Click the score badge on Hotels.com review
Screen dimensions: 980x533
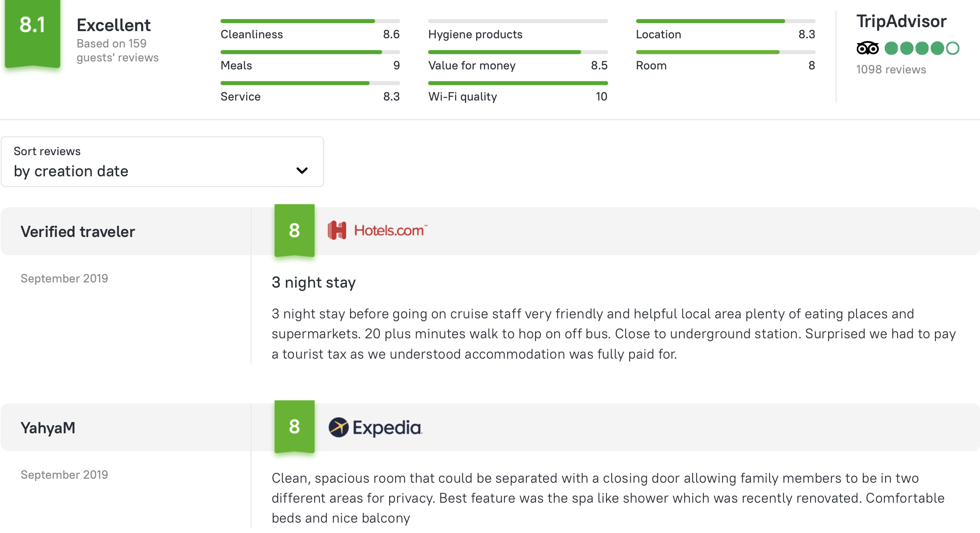[x=294, y=231]
